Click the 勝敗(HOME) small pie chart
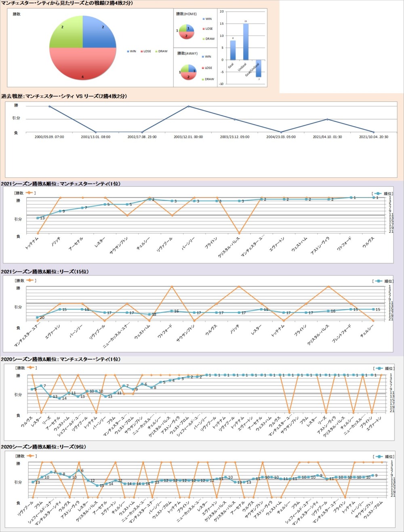Viewport: 404px width, 532px height. 186,32
